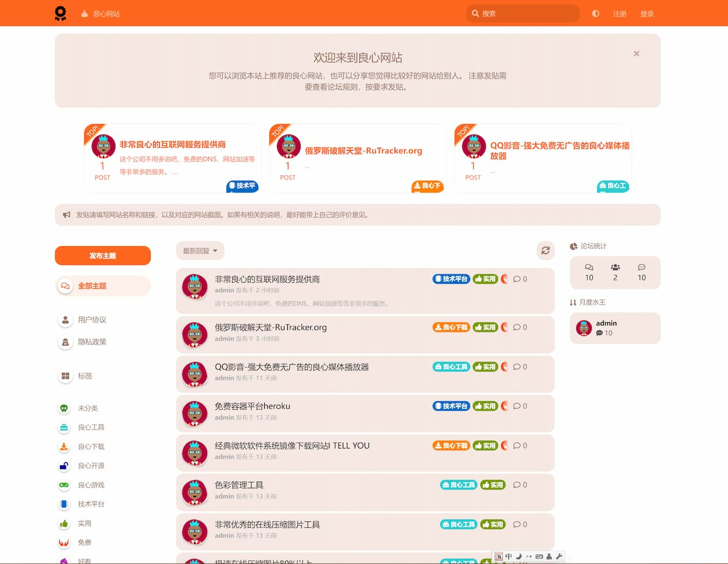This screenshot has height=564, width=728.
Task: Click the 实用 thumbs-up tag icon
Action: [x=64, y=524]
